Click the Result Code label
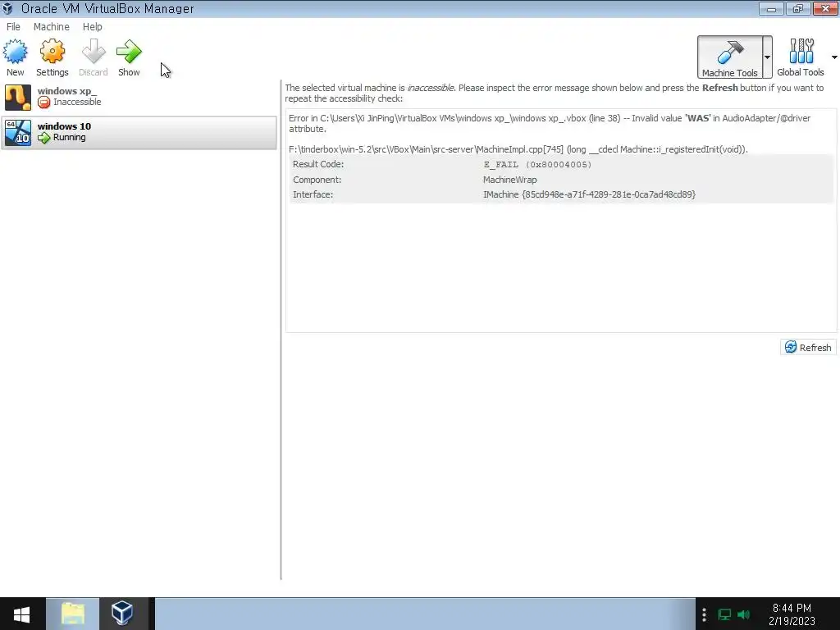The image size is (840, 630). (x=318, y=164)
